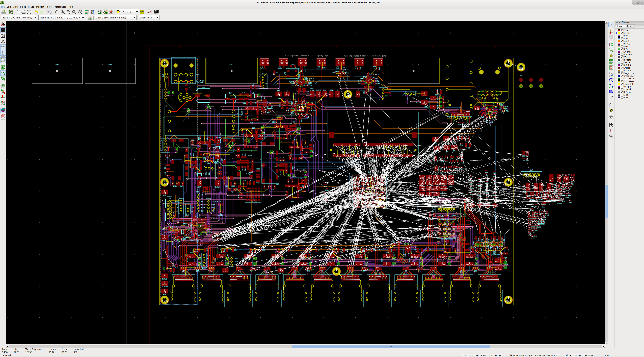Toggle grid display in left toolbar

(3, 30)
